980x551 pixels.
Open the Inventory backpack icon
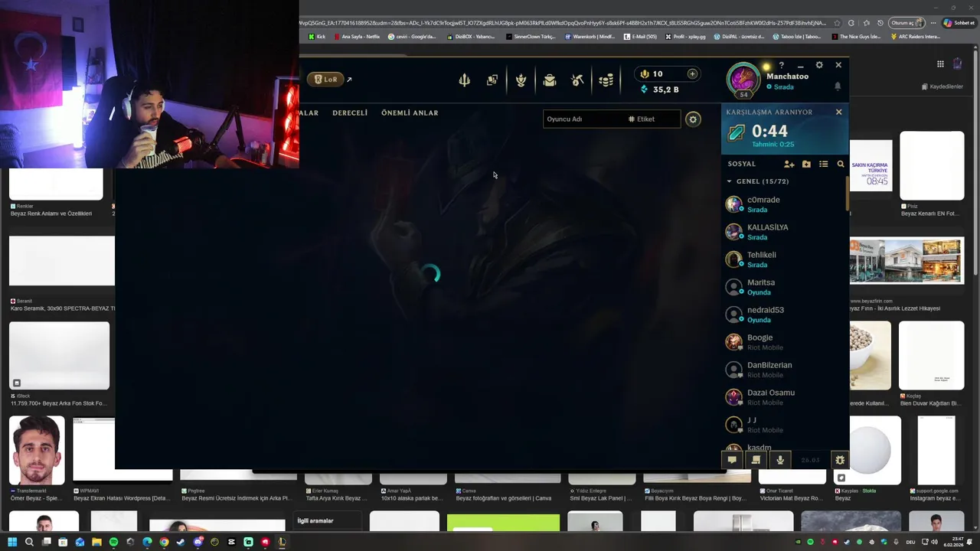550,80
